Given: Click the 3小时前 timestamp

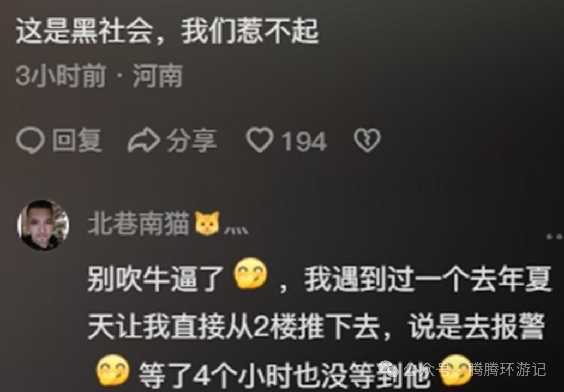Looking at the screenshot, I should pyautogui.click(x=61, y=76).
